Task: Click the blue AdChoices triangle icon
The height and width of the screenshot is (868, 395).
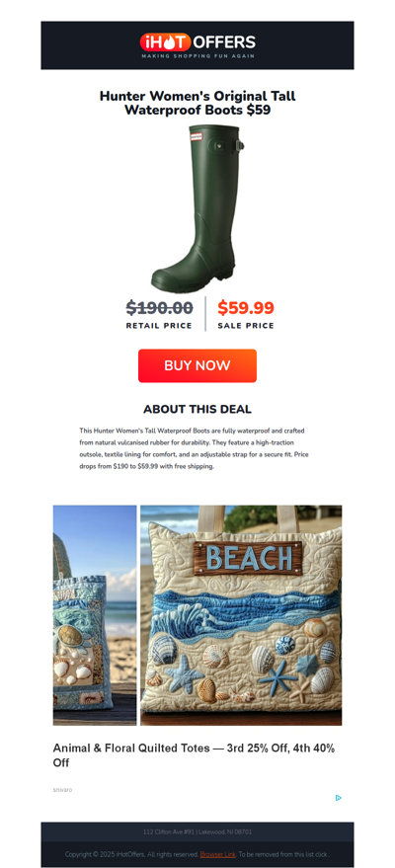Action: 339,798
